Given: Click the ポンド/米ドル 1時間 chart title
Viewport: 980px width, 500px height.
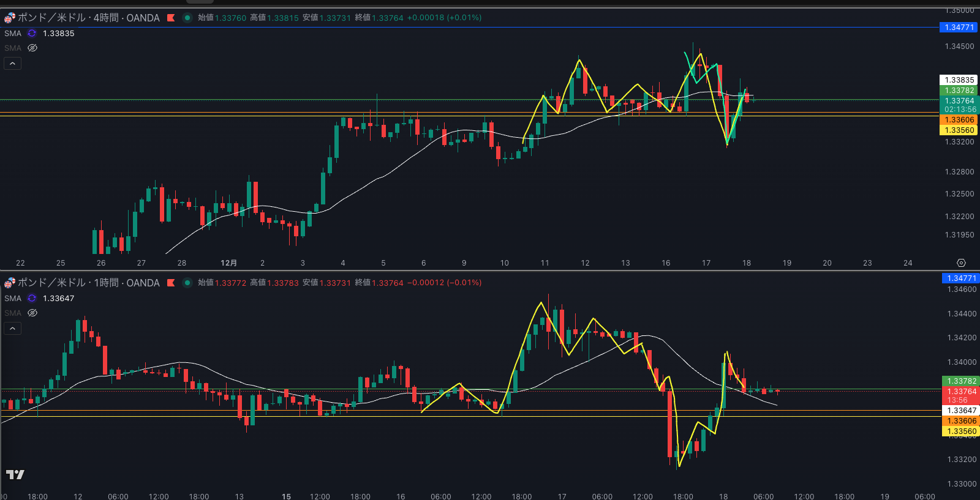Looking at the screenshot, I should pyautogui.click(x=88, y=283).
